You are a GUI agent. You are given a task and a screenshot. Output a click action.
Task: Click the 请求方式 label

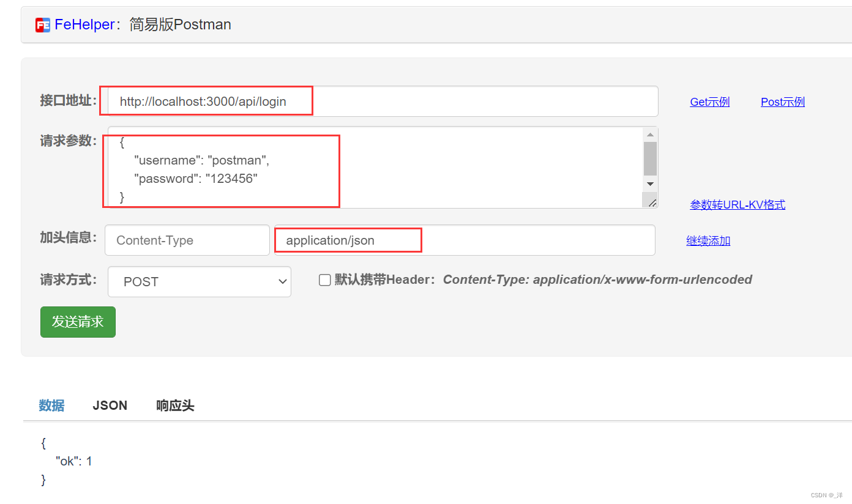[x=69, y=280]
